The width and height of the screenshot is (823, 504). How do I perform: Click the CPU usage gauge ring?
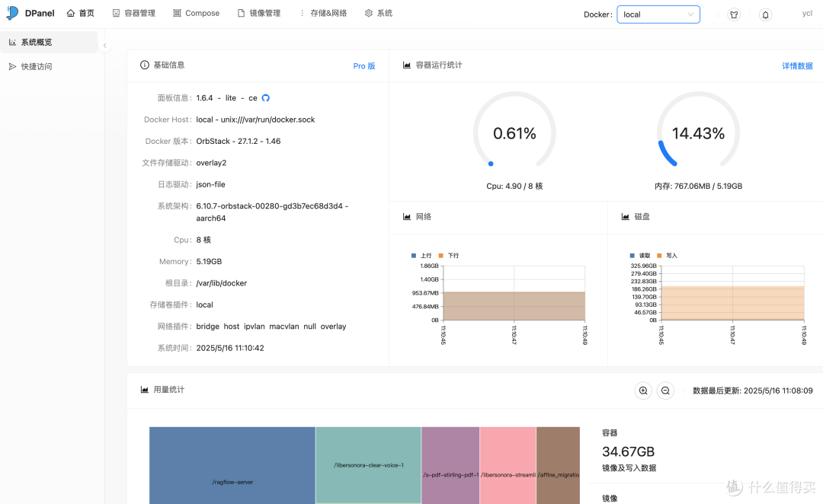point(514,131)
